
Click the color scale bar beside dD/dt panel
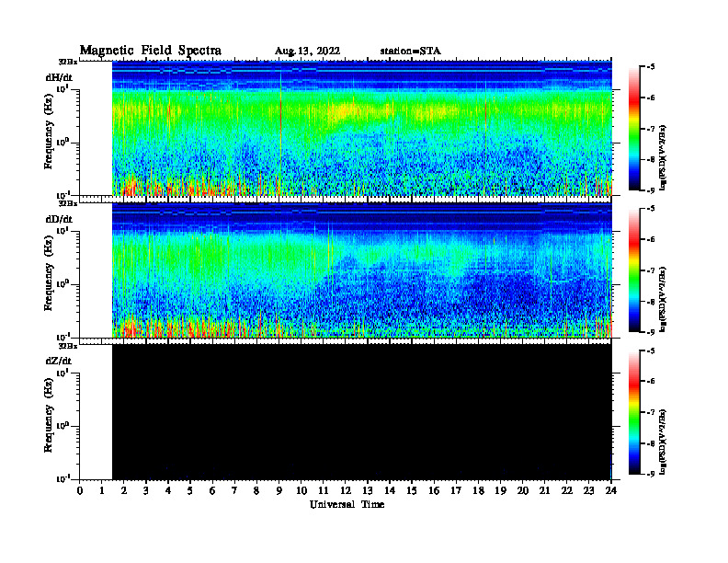pyautogui.click(x=633, y=270)
